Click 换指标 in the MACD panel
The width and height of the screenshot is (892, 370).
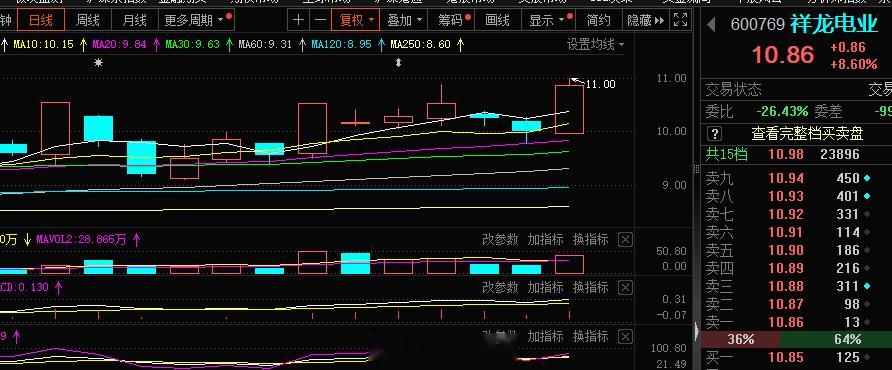(590, 287)
